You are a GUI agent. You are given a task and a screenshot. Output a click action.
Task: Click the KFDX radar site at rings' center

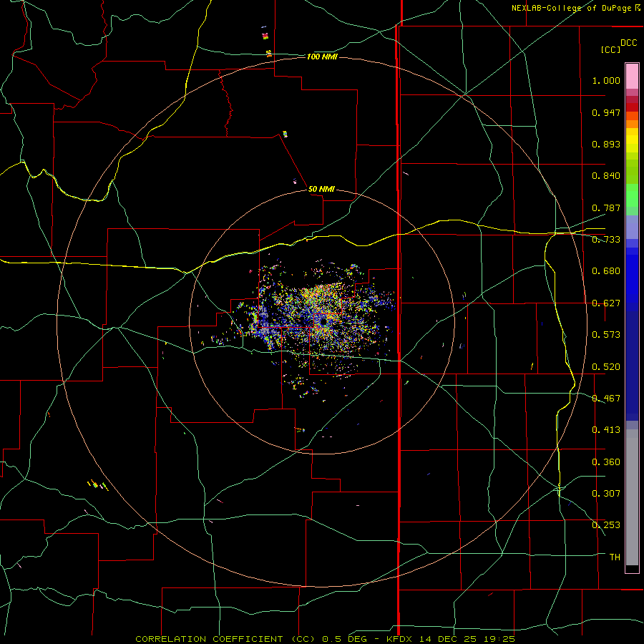click(323, 321)
